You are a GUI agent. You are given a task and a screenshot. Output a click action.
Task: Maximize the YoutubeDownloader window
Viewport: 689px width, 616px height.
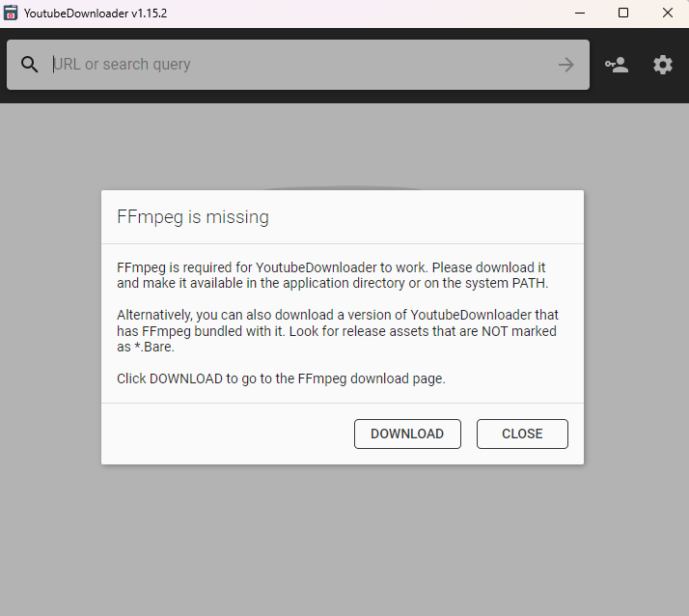[x=623, y=13]
